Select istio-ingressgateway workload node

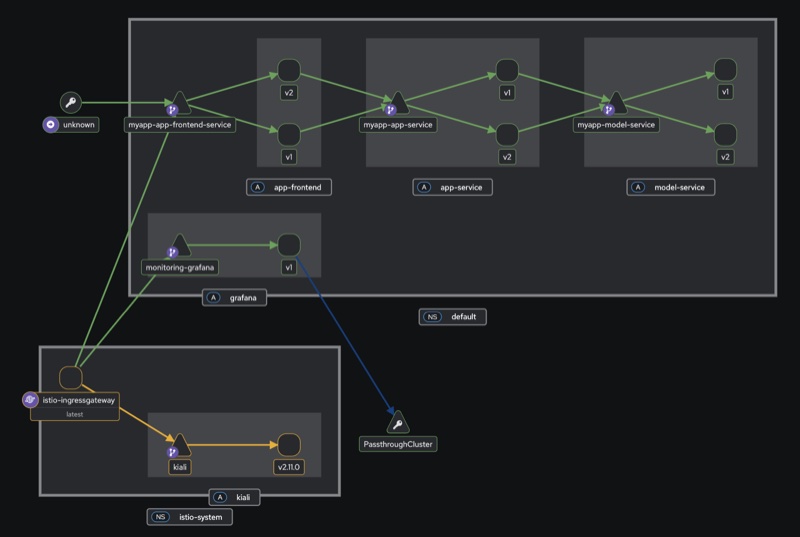[70, 377]
